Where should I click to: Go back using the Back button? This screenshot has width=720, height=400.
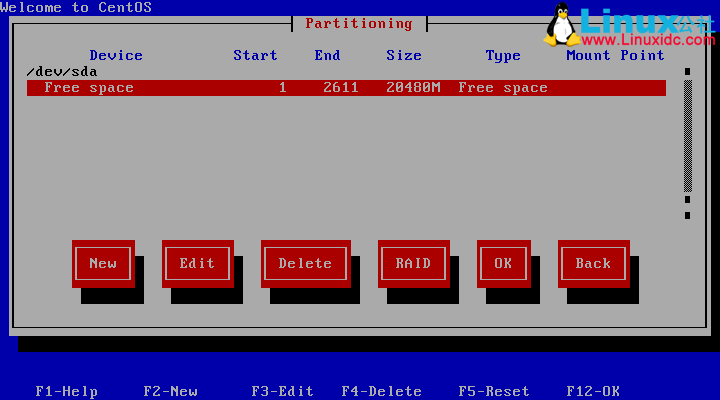594,264
